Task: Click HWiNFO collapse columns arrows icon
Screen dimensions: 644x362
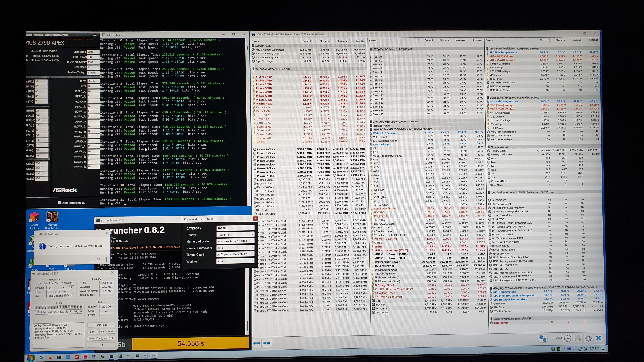Action: coord(267,343)
